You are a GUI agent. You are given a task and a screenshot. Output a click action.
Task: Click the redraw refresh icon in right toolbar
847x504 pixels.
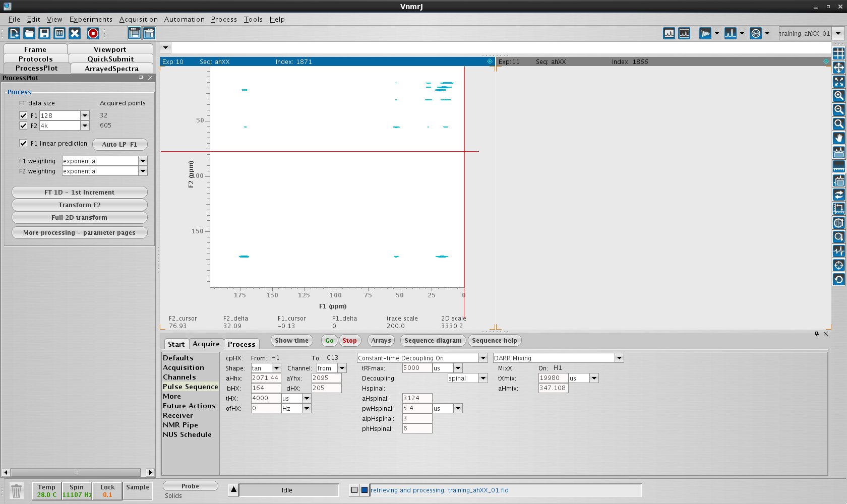pos(838,279)
